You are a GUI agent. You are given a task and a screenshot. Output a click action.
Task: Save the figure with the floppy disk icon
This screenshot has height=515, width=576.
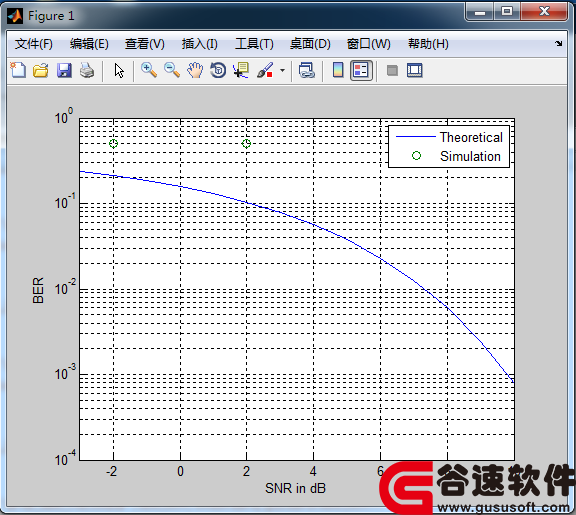click(64, 70)
